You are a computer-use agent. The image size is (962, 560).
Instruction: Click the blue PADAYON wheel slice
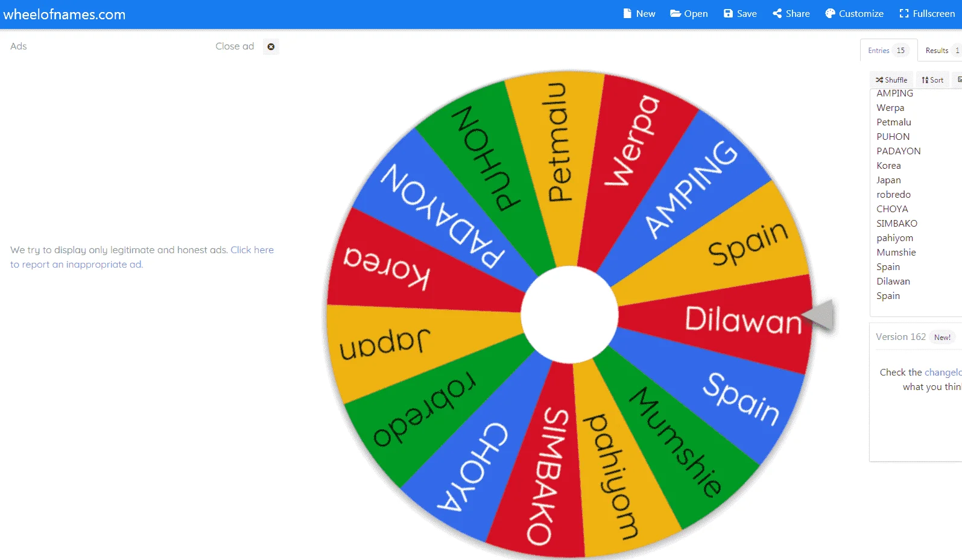[443, 214]
